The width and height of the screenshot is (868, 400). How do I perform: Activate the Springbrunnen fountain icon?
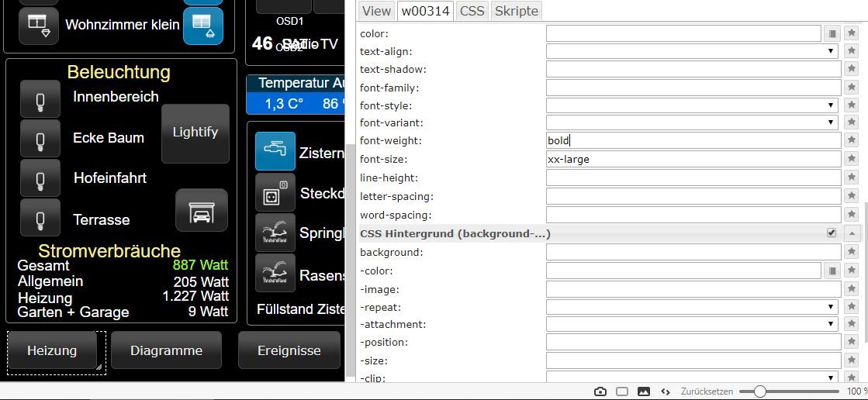pos(275,233)
